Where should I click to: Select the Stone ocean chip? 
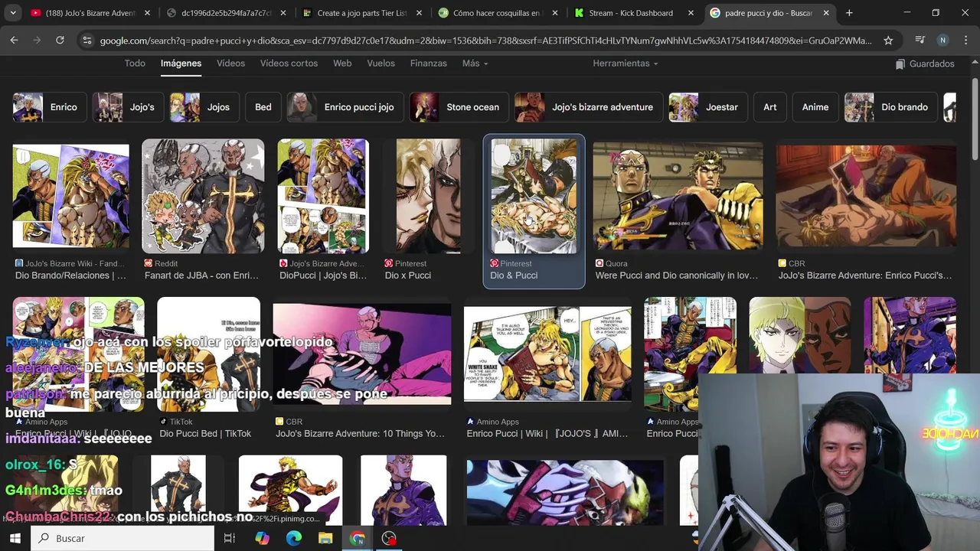[459, 107]
